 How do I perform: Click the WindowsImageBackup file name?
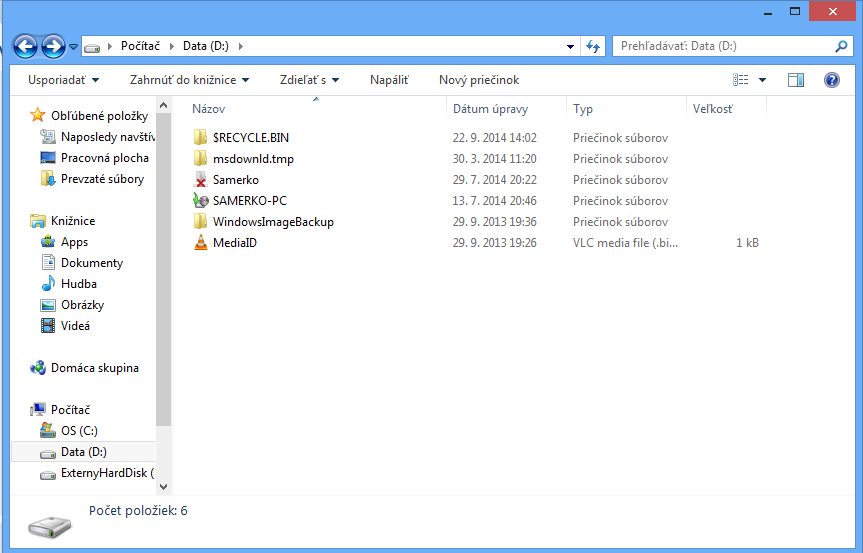(x=274, y=222)
